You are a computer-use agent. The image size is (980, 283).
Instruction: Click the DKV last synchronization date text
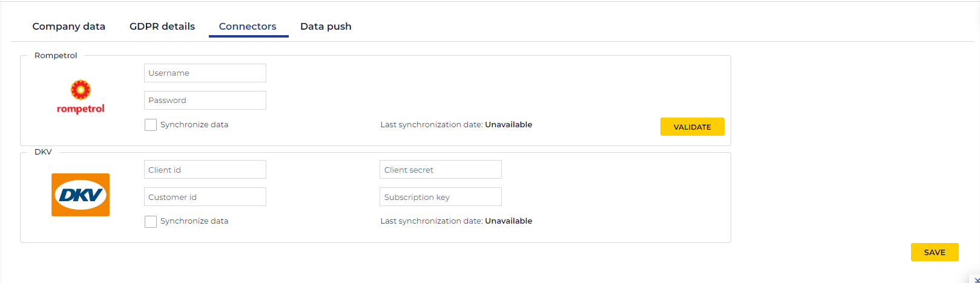[x=456, y=221]
